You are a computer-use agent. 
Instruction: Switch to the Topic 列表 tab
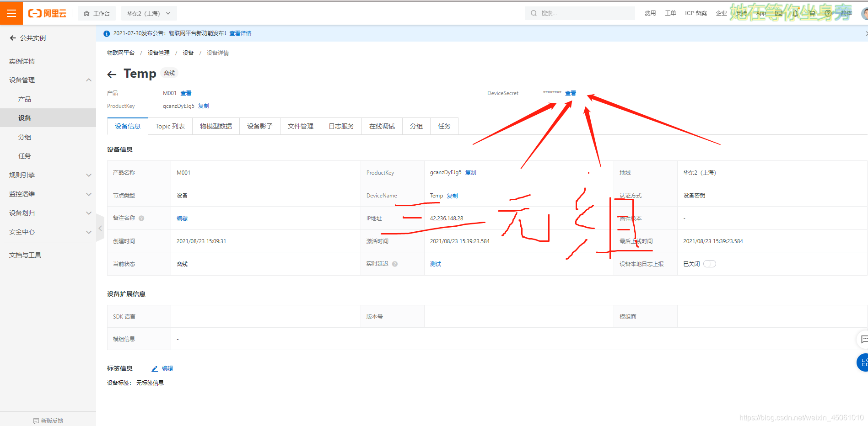pyautogui.click(x=170, y=126)
